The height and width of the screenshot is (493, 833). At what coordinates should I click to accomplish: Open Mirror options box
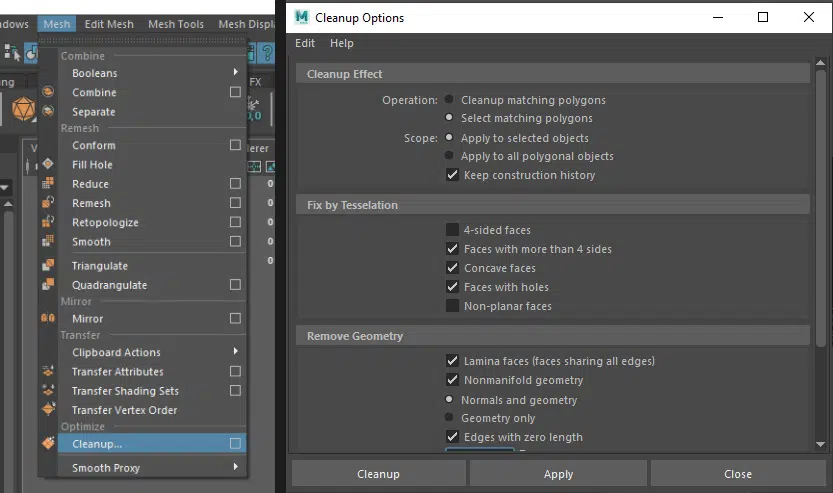click(x=235, y=318)
